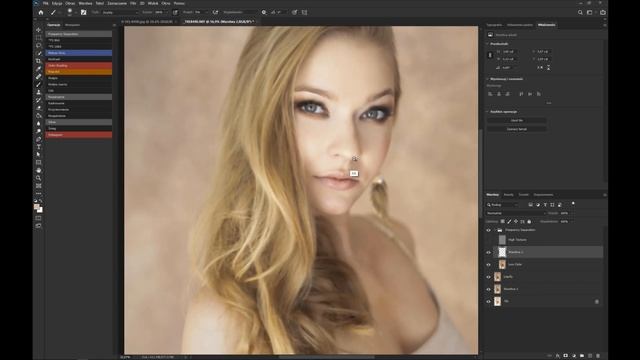Enable airbrush build-up icon in options bar
Image resolution: width=640 pixels, height=360 pixels.
pos(216,12)
